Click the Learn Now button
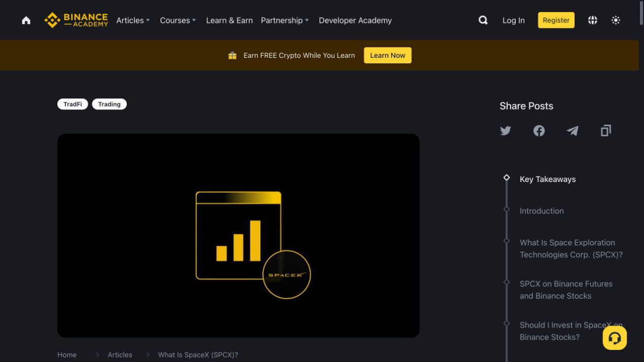The image size is (644, 362). point(387,55)
